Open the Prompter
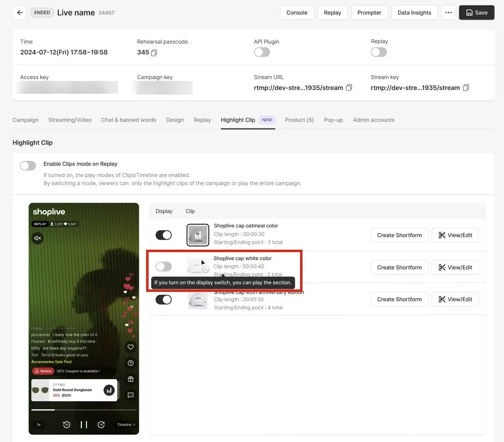 [x=369, y=13]
